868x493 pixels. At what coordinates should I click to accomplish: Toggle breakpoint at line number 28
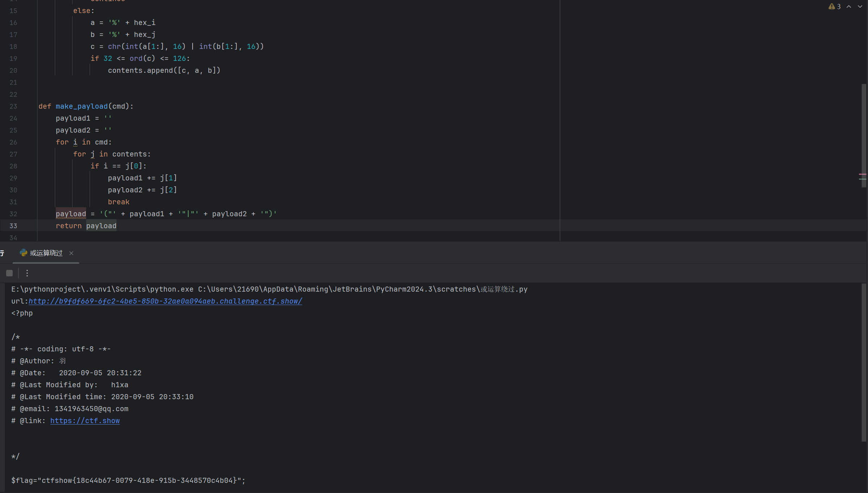pyautogui.click(x=13, y=166)
